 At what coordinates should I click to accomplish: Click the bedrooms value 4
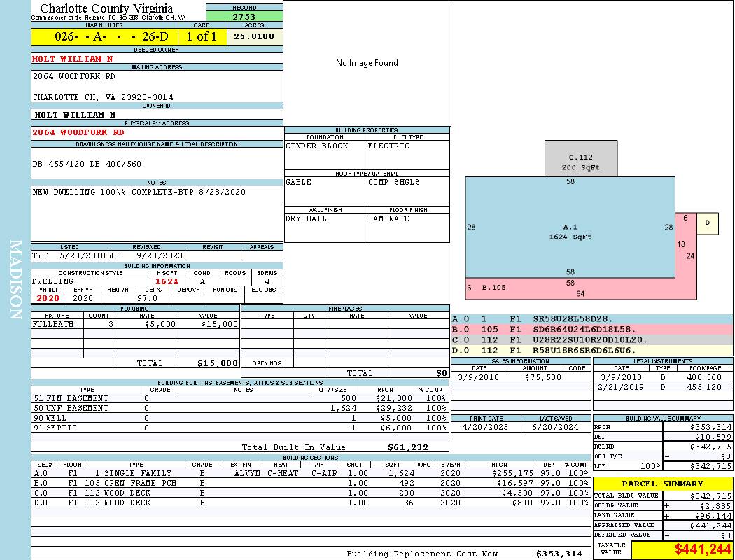[267, 281]
